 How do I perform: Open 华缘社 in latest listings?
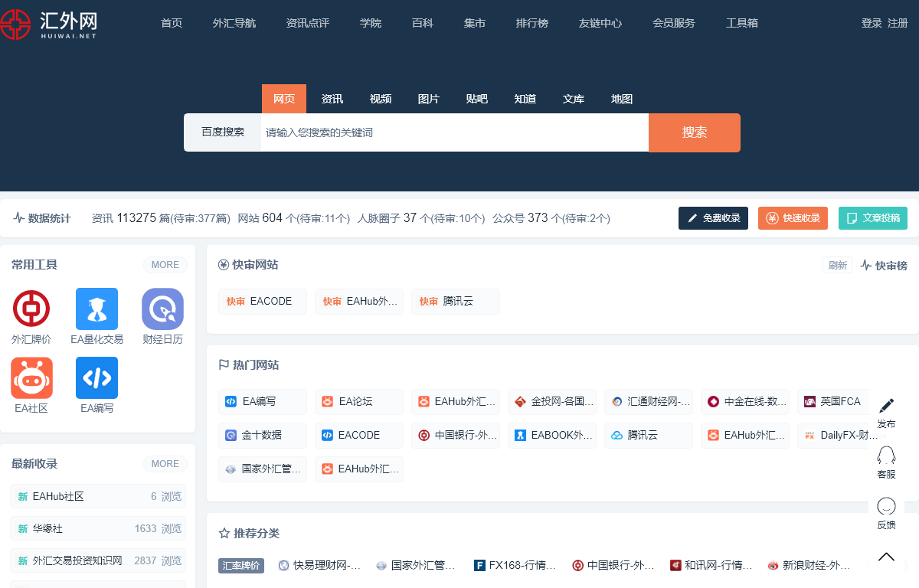point(98,528)
